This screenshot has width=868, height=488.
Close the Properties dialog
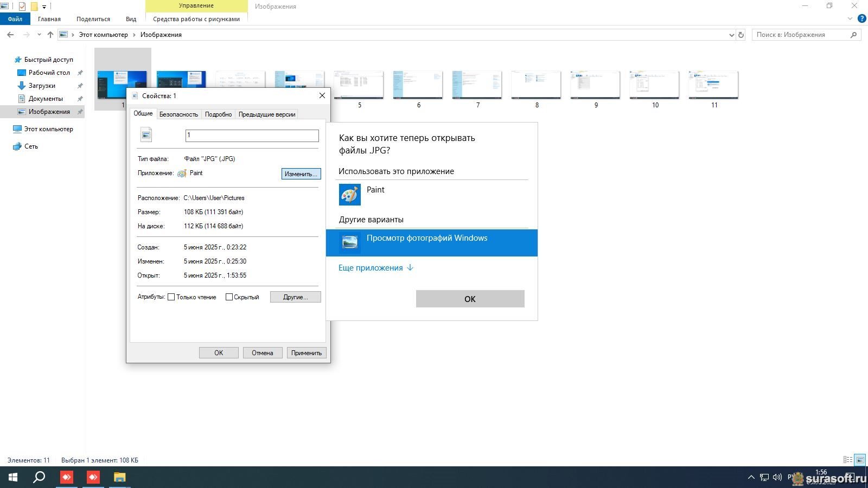click(322, 95)
